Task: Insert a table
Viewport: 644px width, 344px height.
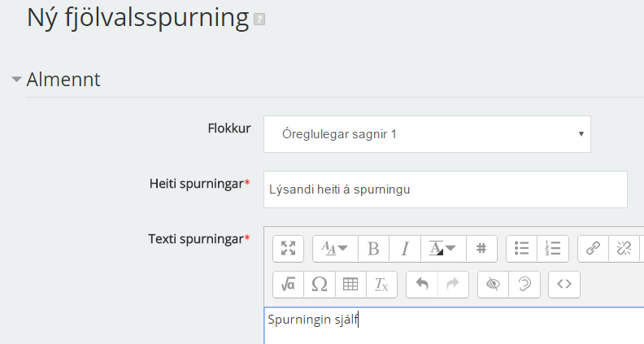Action: 350,285
